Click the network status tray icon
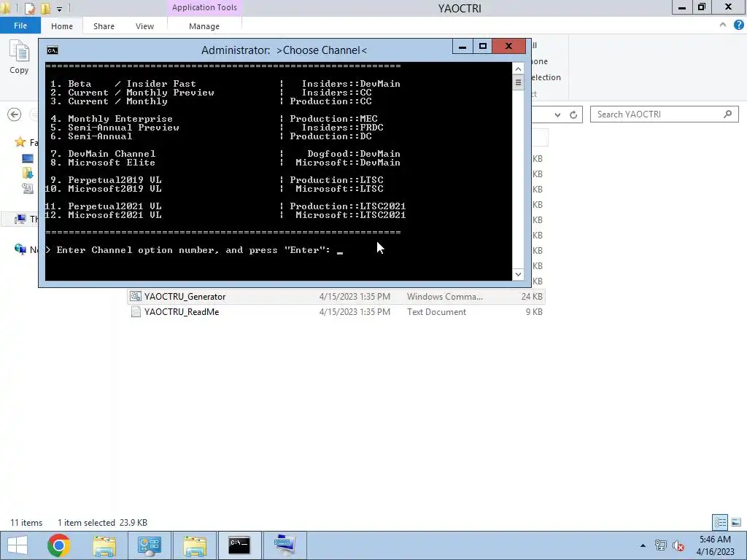This screenshot has height=560, width=747. coord(661,545)
